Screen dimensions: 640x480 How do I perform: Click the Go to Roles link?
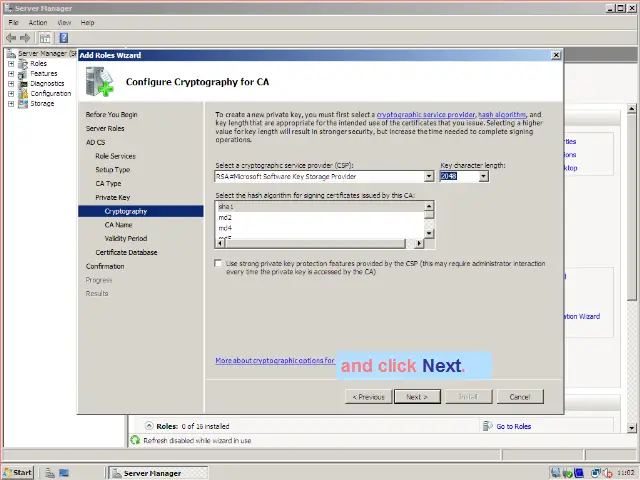514,427
